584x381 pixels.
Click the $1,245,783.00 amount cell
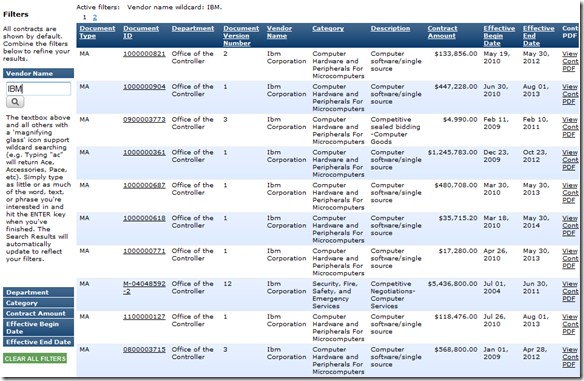(x=452, y=152)
